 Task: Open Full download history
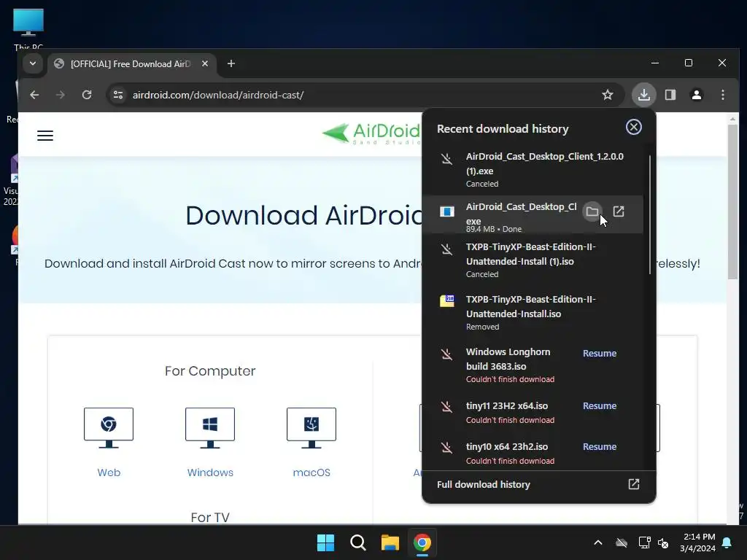pyautogui.click(x=539, y=484)
